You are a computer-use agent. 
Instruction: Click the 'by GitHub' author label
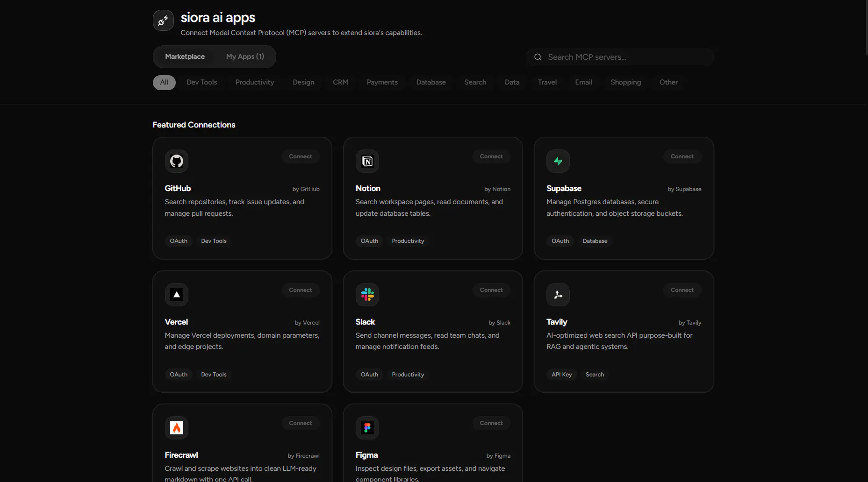[x=306, y=189]
